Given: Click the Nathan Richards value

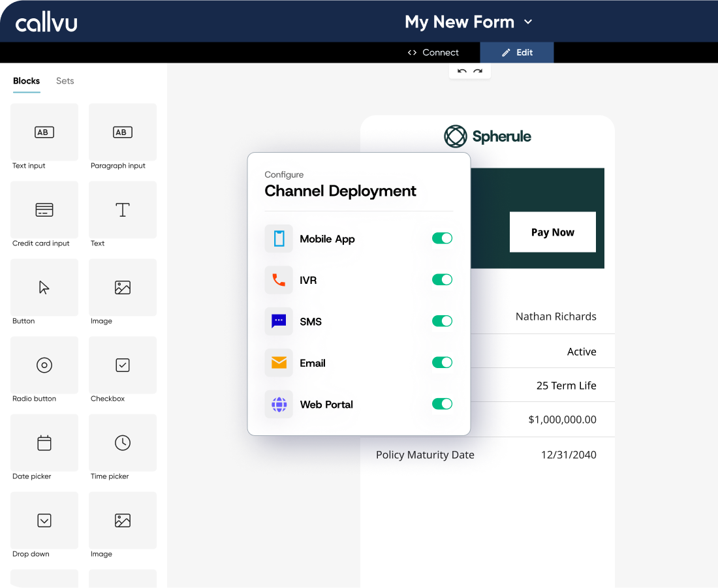Looking at the screenshot, I should tap(556, 317).
